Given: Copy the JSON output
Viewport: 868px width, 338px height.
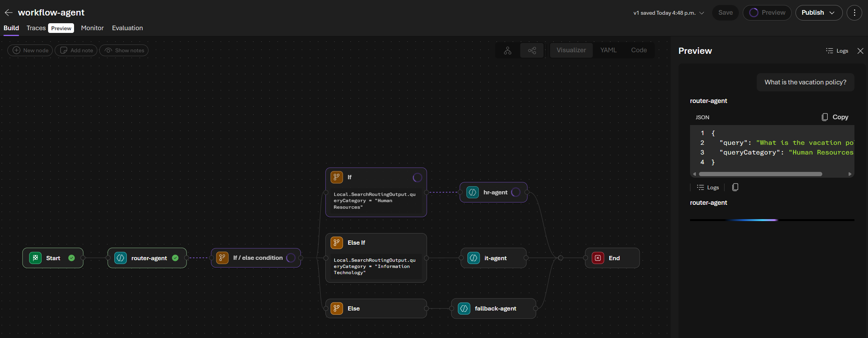Looking at the screenshot, I should 835,117.
